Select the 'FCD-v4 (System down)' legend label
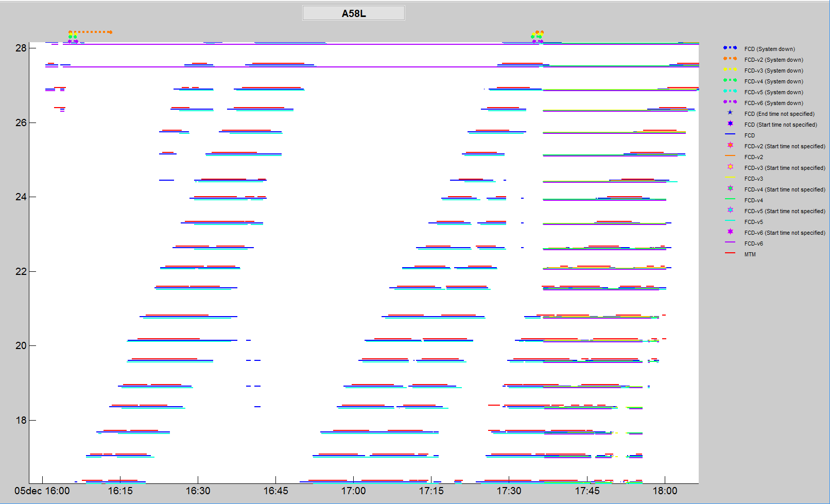830x504 pixels. 773,81
